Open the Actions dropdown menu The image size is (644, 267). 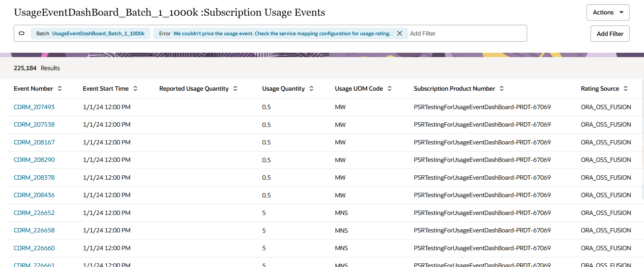coord(608,12)
